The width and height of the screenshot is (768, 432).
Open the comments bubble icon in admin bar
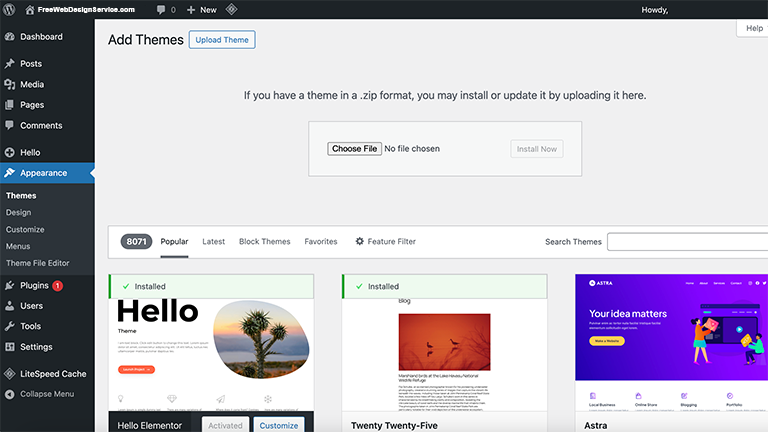tap(161, 10)
